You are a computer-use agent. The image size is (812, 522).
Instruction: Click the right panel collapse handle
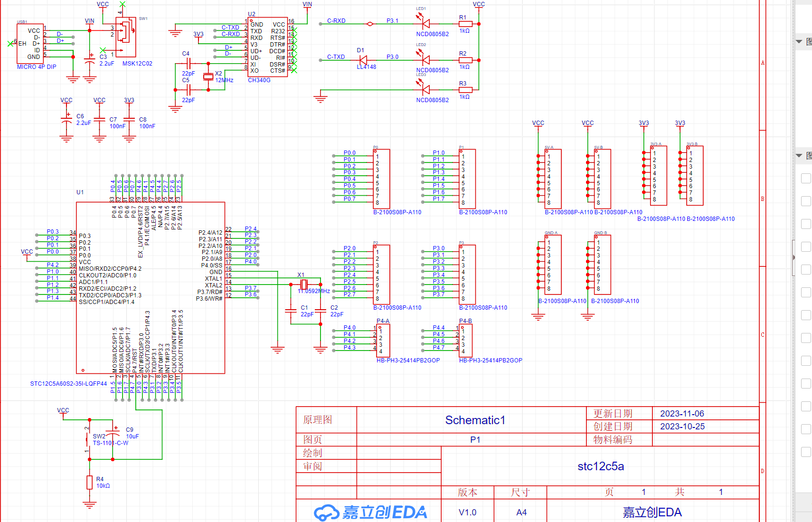pos(793,257)
